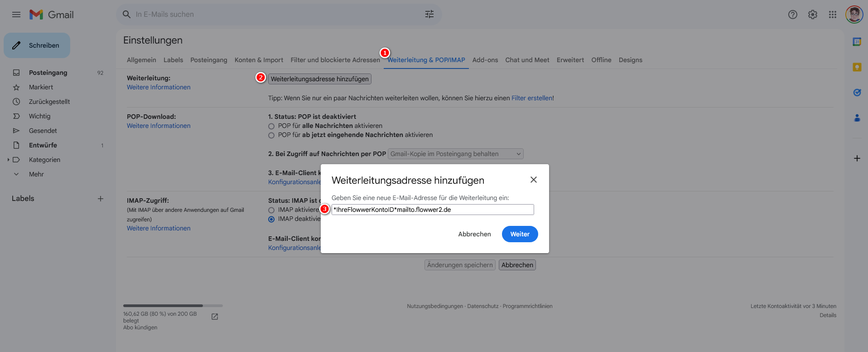This screenshot has width=868, height=352.
Task: Switch to the Designs tab
Action: 631,60
